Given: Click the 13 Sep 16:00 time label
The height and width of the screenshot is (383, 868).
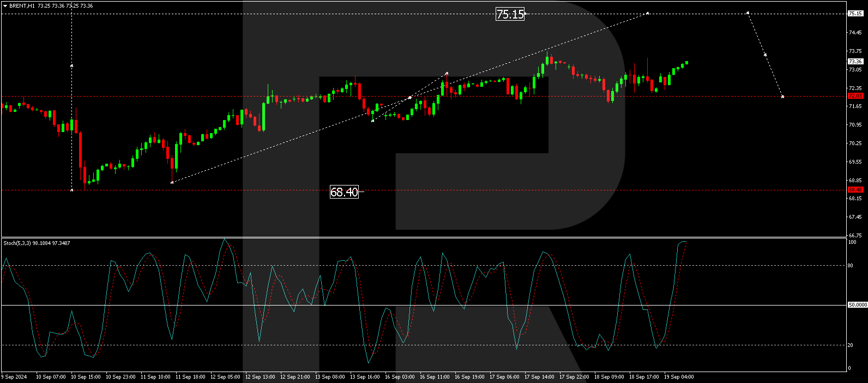Looking at the screenshot, I should pyautogui.click(x=365, y=377).
